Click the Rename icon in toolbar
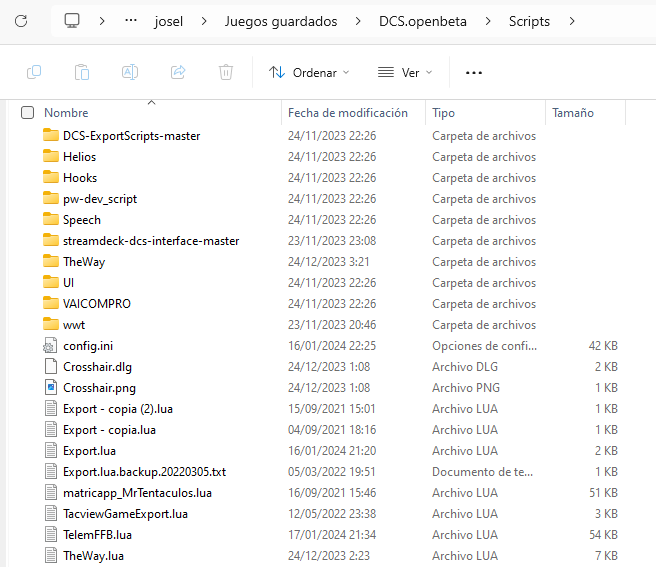 pos(130,72)
